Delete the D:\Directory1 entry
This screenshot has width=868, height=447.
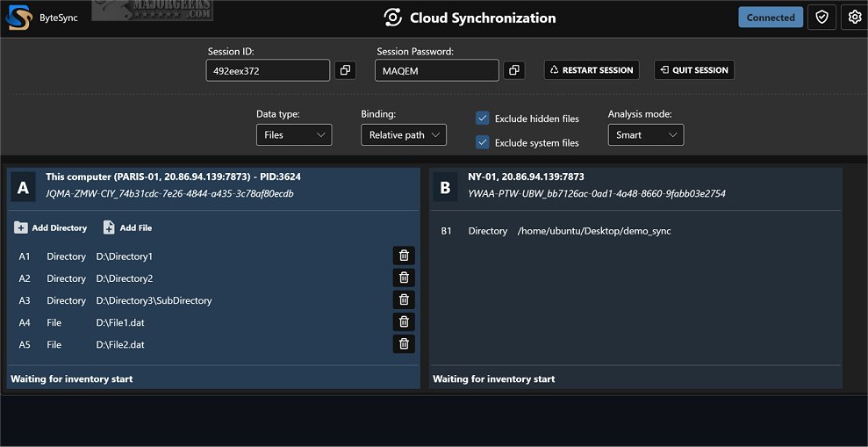tap(404, 256)
